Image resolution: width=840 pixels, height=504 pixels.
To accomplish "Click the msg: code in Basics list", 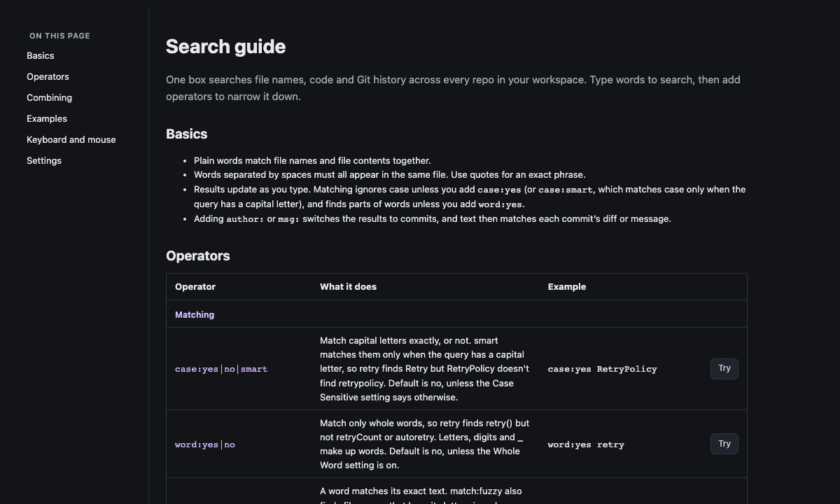I will coord(288,219).
